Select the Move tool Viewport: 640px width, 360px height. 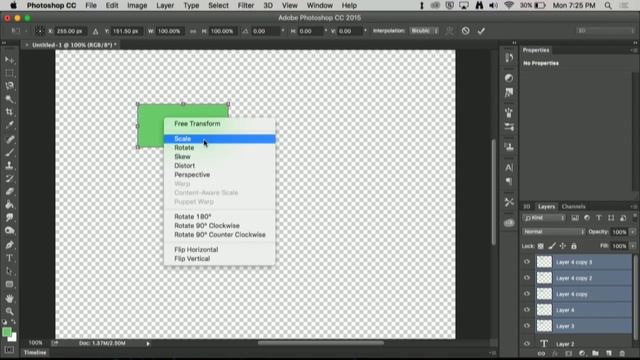[x=9, y=60]
